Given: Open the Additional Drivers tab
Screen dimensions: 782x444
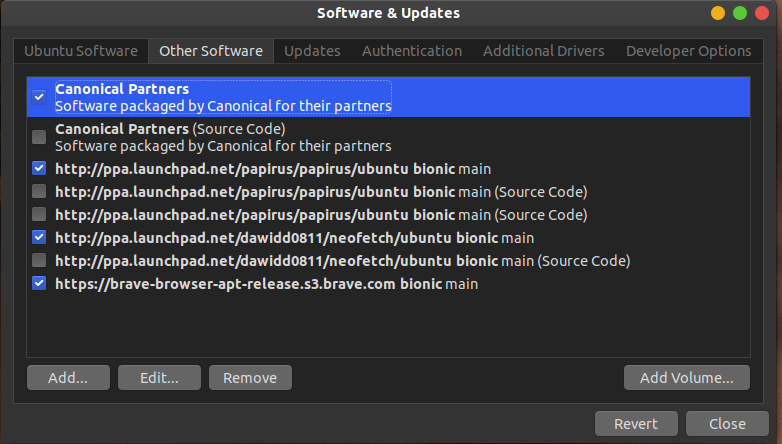Looking at the screenshot, I should pyautogui.click(x=544, y=51).
